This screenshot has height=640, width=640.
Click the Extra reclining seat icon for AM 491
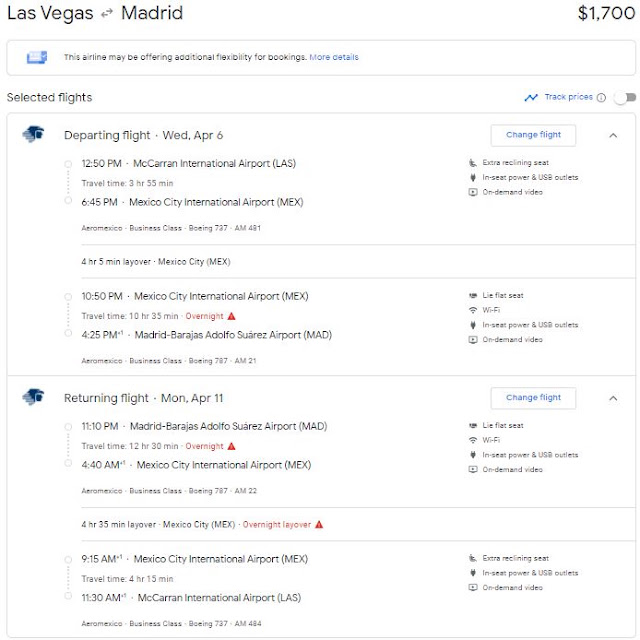(x=473, y=163)
